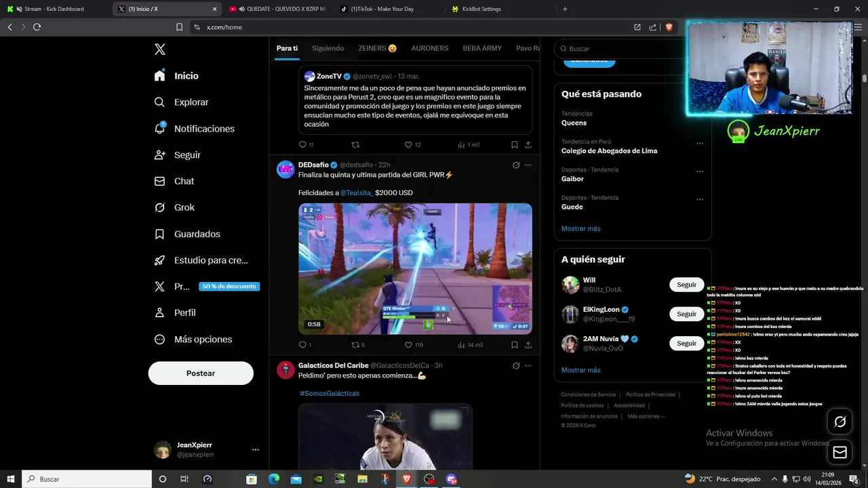Like the ZoneTV quote post with 12 likes

pyautogui.click(x=413, y=145)
